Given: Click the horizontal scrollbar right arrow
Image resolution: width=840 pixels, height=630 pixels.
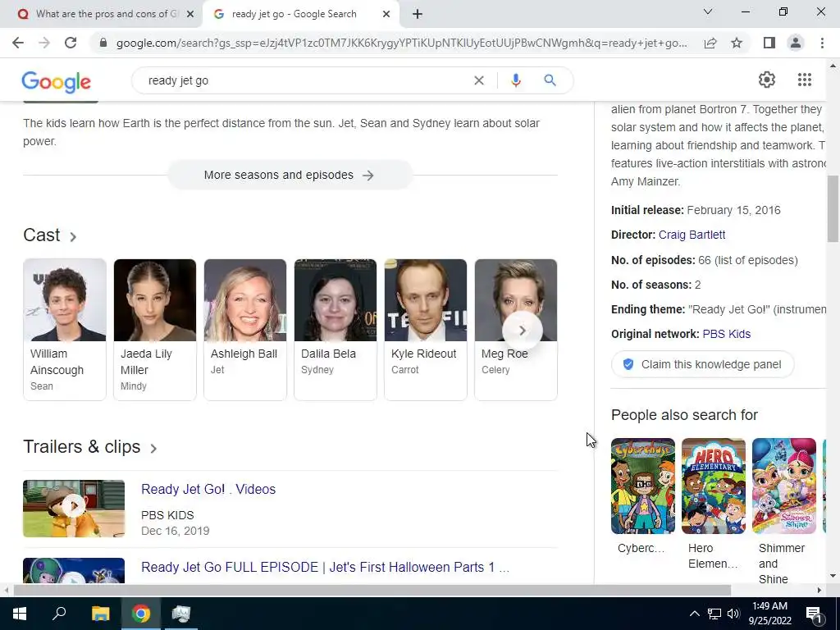Looking at the screenshot, I should [819, 590].
